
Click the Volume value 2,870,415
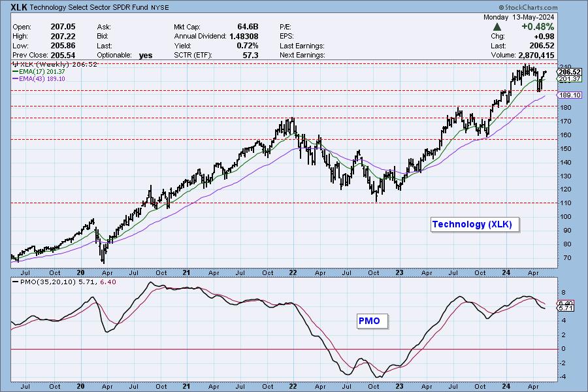(536, 55)
